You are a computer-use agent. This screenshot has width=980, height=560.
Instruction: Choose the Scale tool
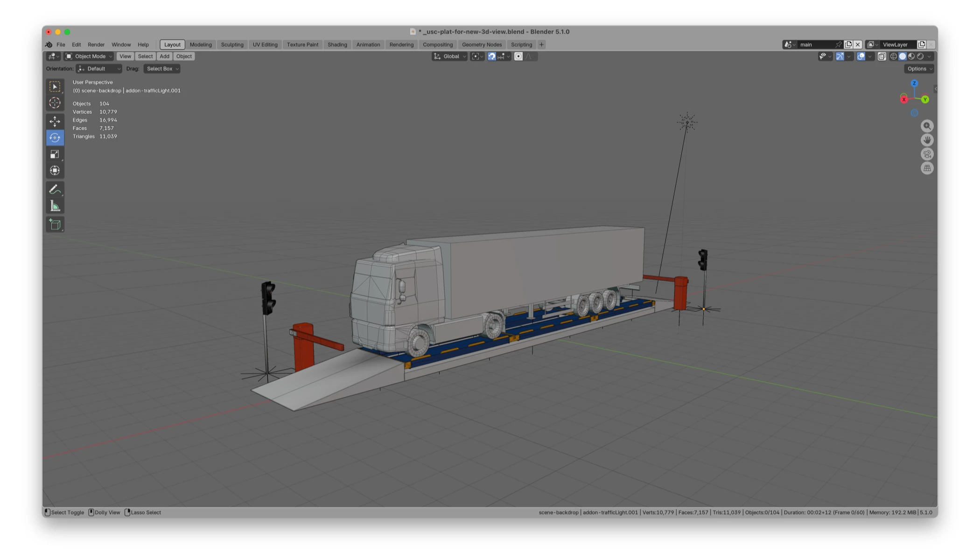[55, 154]
